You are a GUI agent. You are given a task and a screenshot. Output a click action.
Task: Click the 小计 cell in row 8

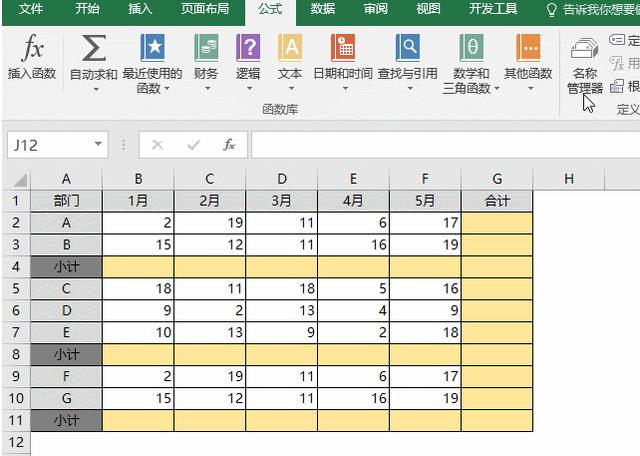point(66,354)
